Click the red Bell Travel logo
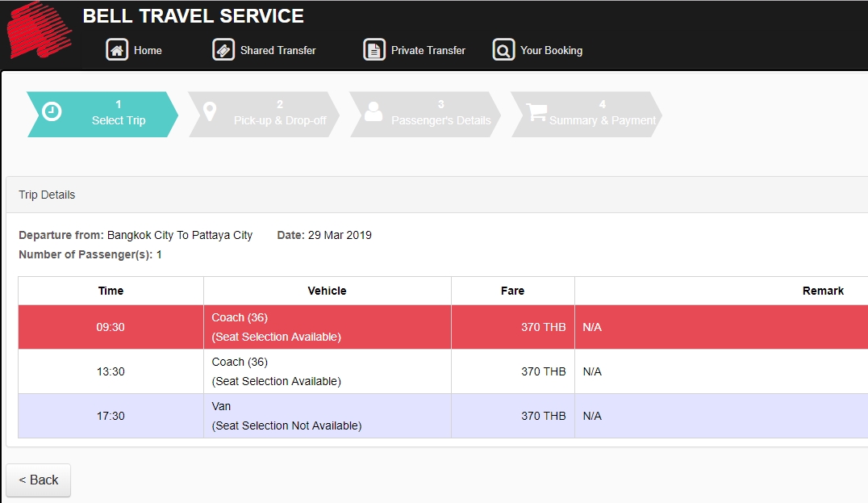Image resolution: width=868 pixels, height=503 pixels. pyautogui.click(x=39, y=31)
